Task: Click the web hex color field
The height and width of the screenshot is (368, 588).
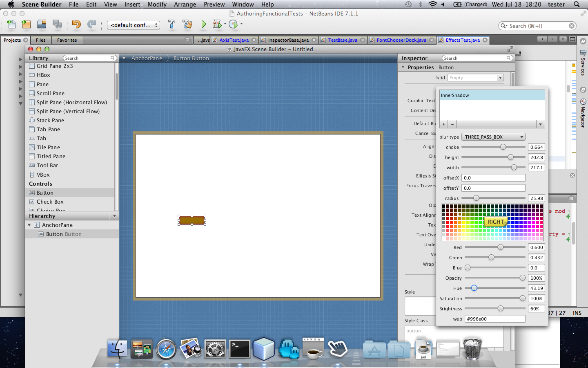Action: tap(495, 319)
